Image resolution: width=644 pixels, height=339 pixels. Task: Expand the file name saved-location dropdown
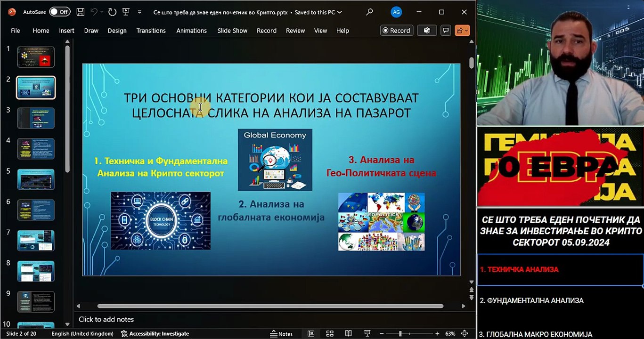340,12
